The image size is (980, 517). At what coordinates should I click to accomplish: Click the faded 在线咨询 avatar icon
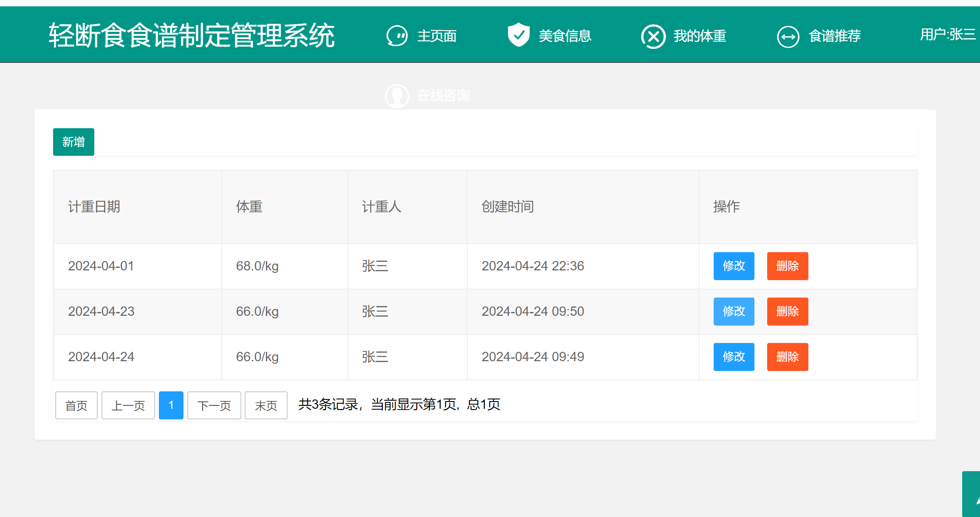[x=397, y=96]
